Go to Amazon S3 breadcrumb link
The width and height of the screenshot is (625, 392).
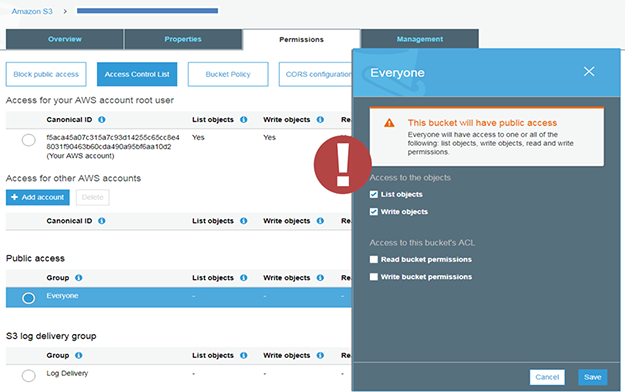tap(32, 11)
